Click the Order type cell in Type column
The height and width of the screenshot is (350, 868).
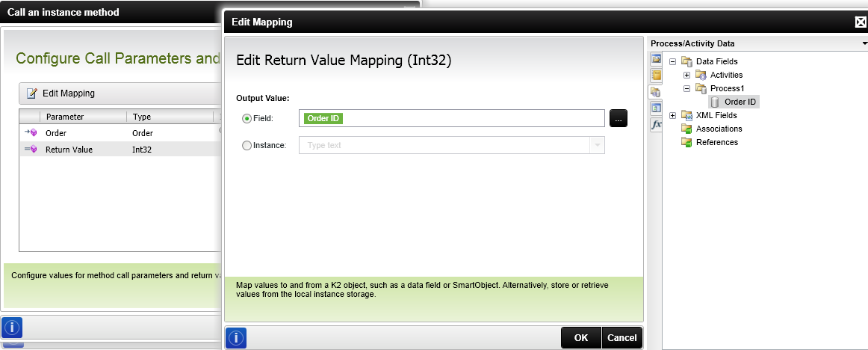coord(143,133)
